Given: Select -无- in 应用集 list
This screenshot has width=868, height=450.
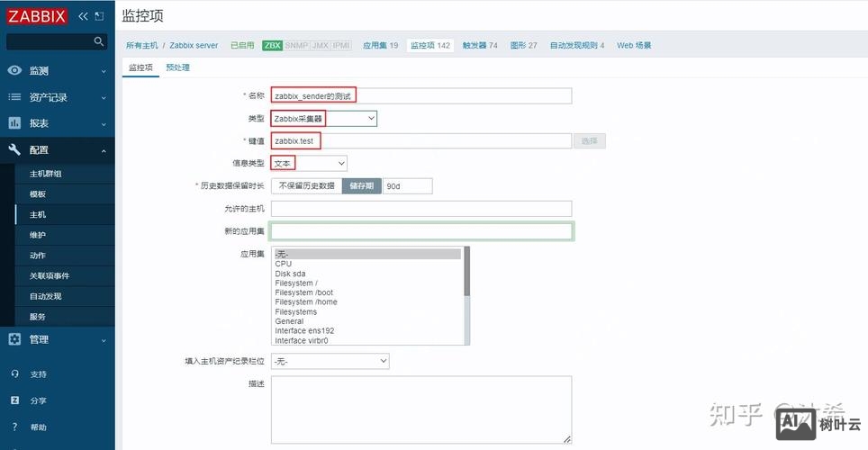Looking at the screenshot, I should (x=367, y=254).
